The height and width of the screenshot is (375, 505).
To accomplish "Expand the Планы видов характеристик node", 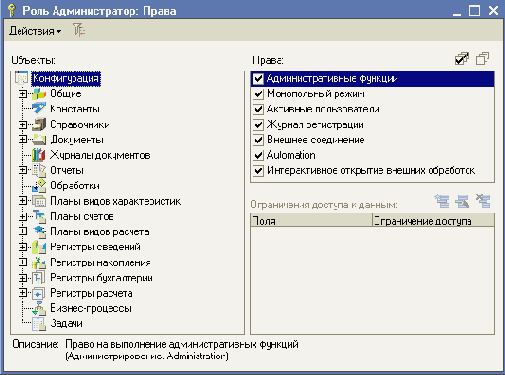I will click(23, 201).
